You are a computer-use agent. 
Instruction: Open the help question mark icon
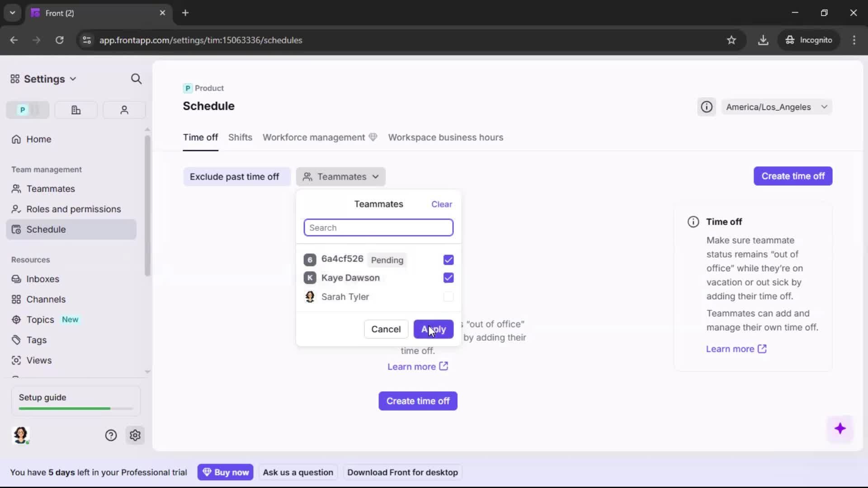111,435
